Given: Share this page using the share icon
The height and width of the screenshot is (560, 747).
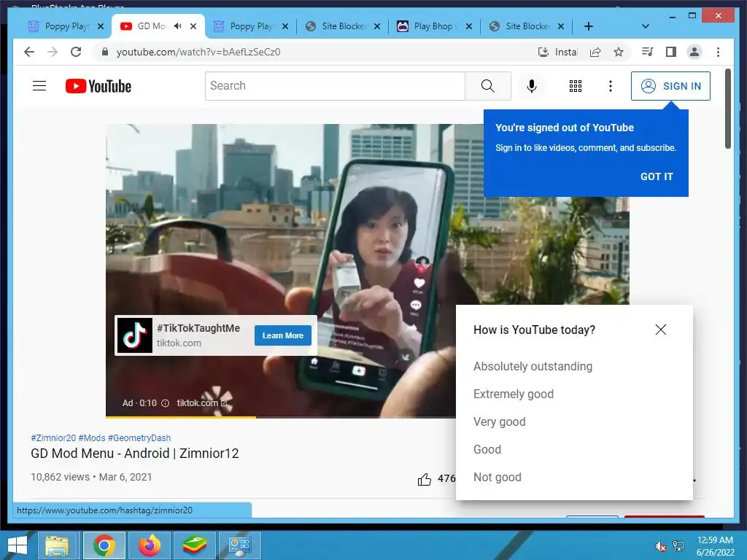Looking at the screenshot, I should tap(595, 52).
